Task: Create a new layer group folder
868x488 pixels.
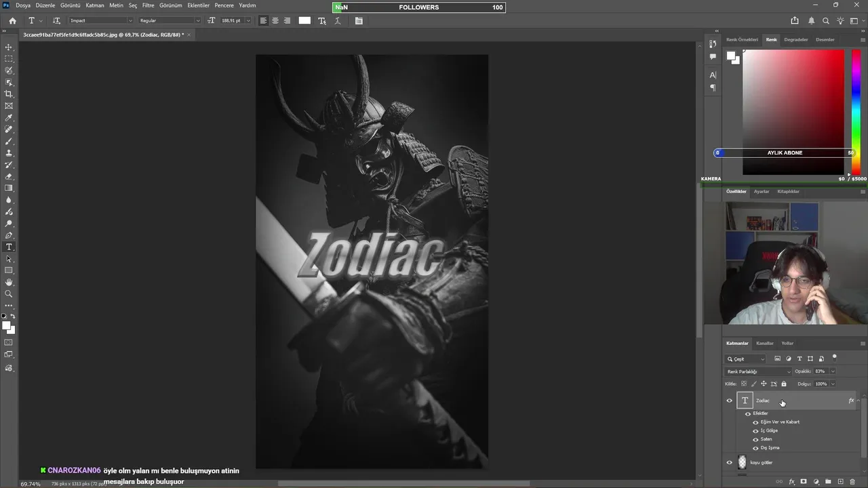Action: (x=828, y=482)
